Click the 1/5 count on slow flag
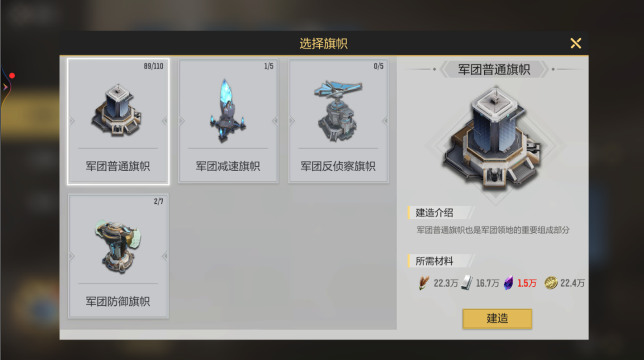The height and width of the screenshot is (360, 644). 269,66
